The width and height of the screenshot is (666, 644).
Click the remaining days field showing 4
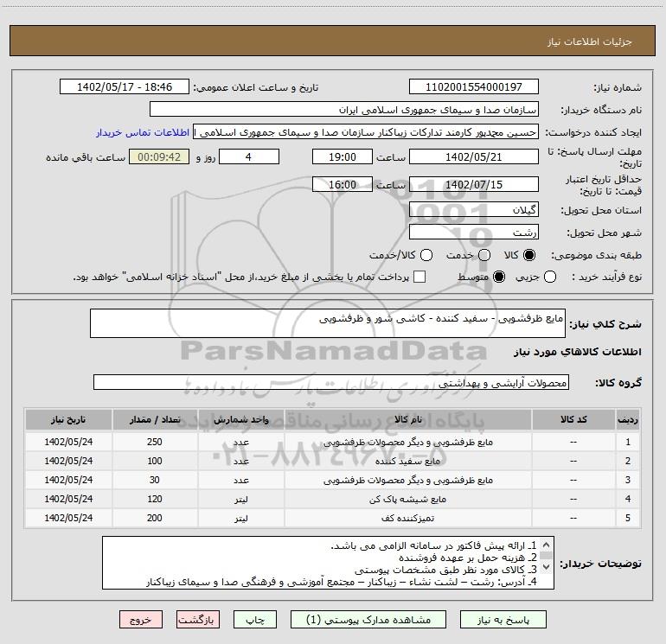pos(249,157)
